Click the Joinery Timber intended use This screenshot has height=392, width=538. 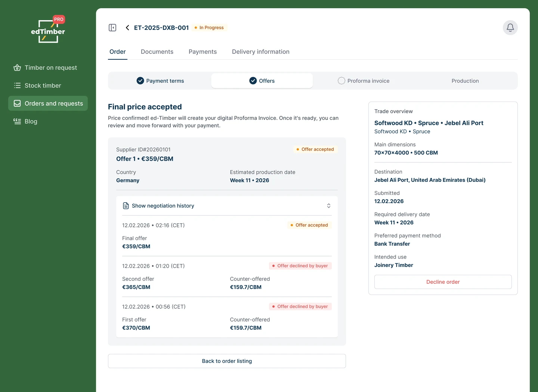pos(394,265)
